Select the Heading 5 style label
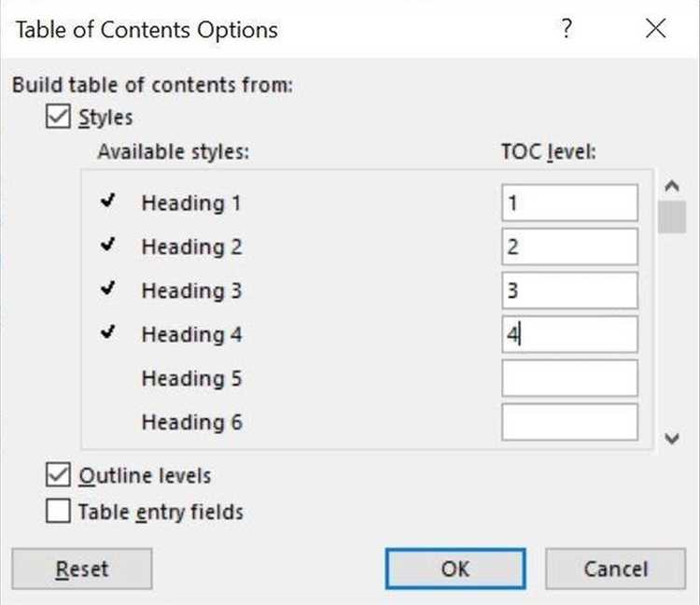 coord(191,378)
